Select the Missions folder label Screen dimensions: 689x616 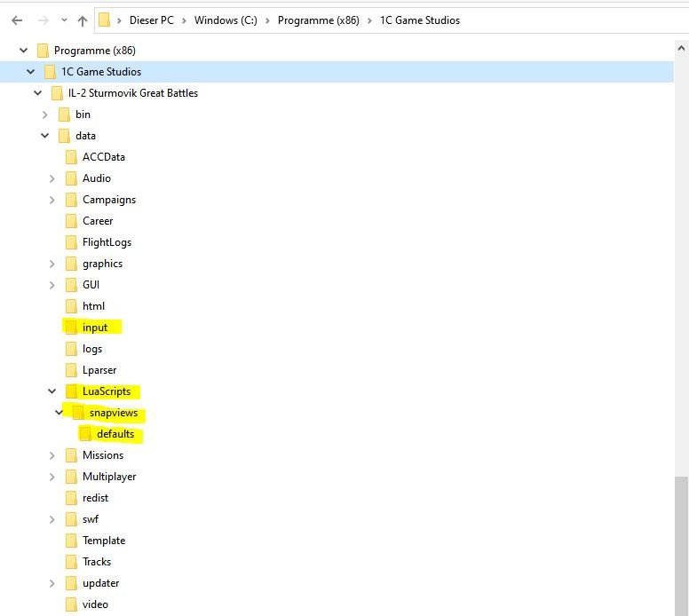103,455
